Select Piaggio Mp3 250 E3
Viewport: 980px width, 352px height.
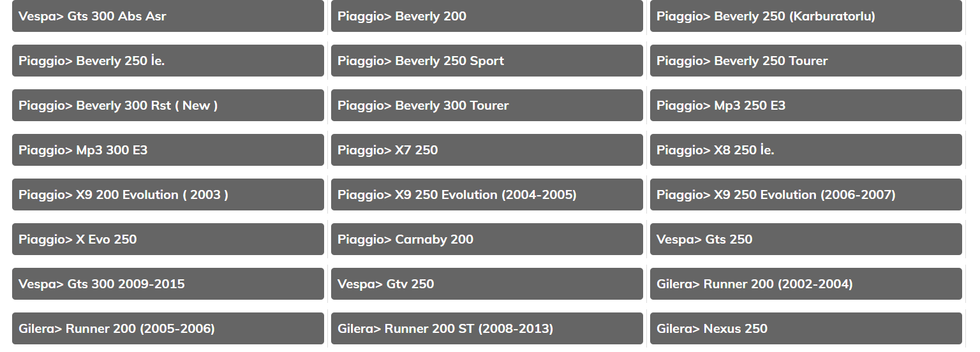click(806, 105)
